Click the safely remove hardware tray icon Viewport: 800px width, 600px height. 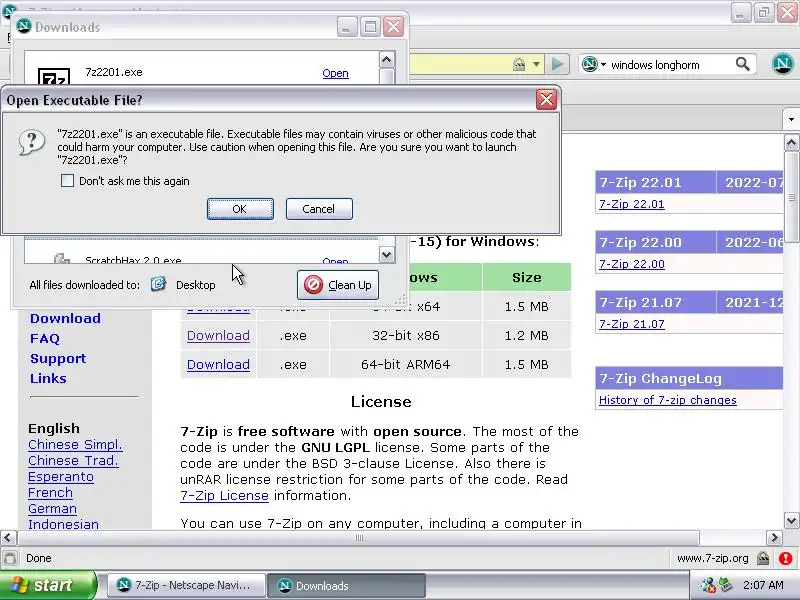coord(725,585)
